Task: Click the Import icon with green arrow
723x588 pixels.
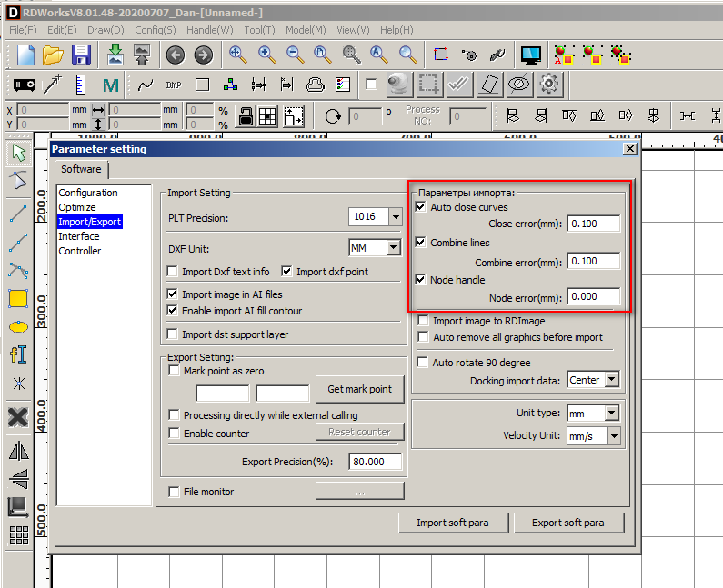Action: point(115,55)
